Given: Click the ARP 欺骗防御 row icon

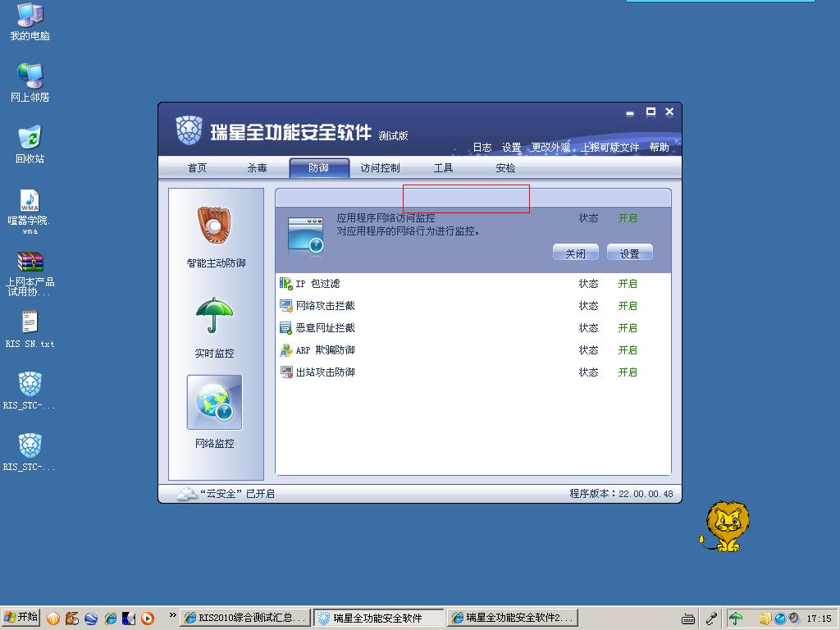Looking at the screenshot, I should pyautogui.click(x=286, y=350).
